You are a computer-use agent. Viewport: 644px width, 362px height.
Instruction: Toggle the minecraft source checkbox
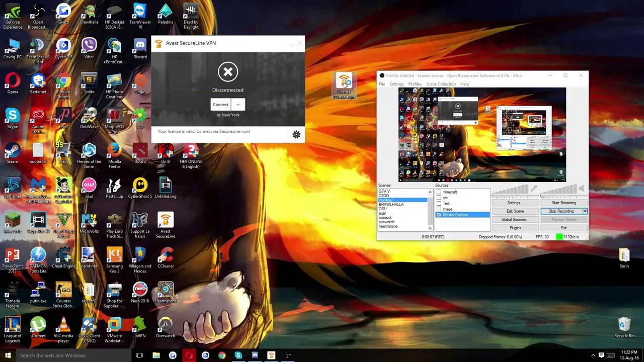439,192
